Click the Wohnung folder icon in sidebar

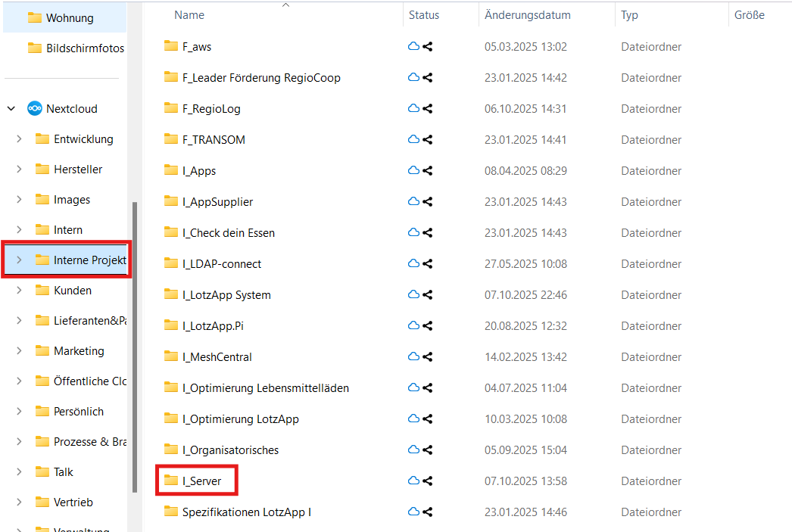35,17
